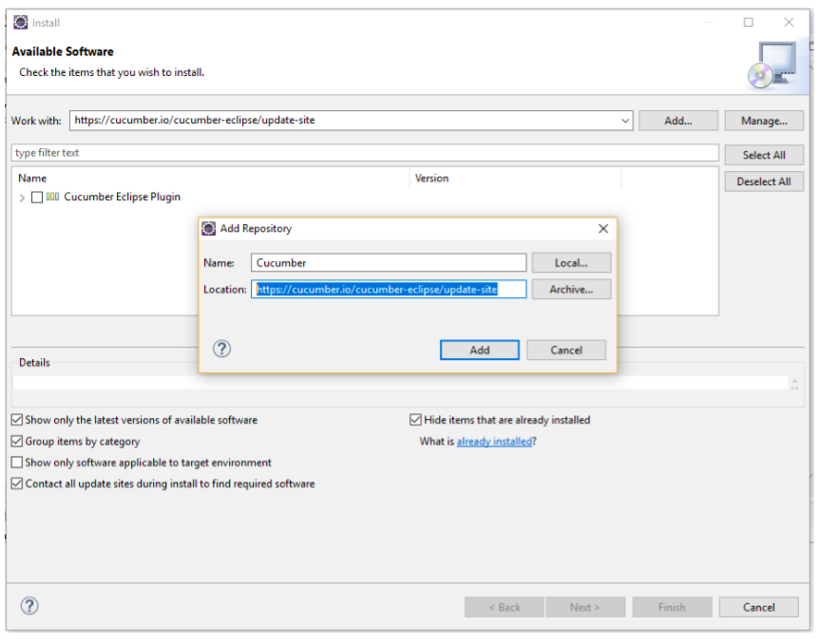Expand the Cucumber Eclipse Plugin tree node
Viewport: 819px width, 644px height.
coord(22,198)
